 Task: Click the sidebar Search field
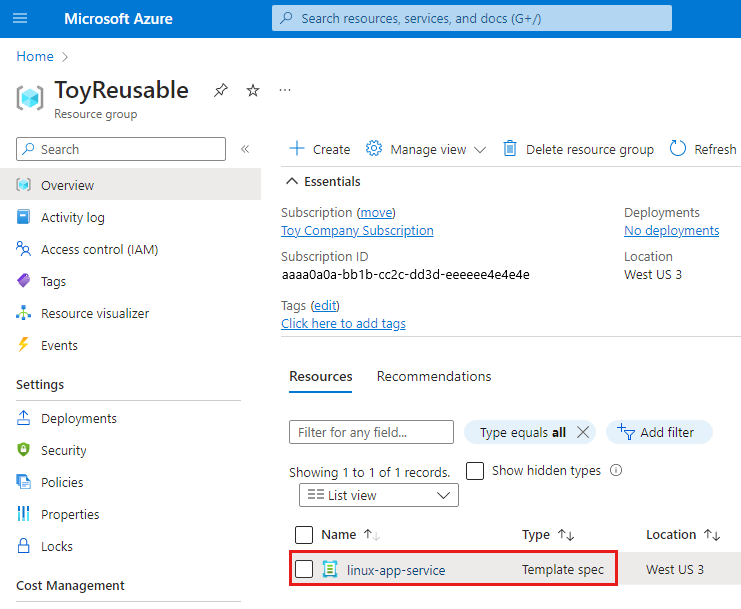tap(121, 149)
